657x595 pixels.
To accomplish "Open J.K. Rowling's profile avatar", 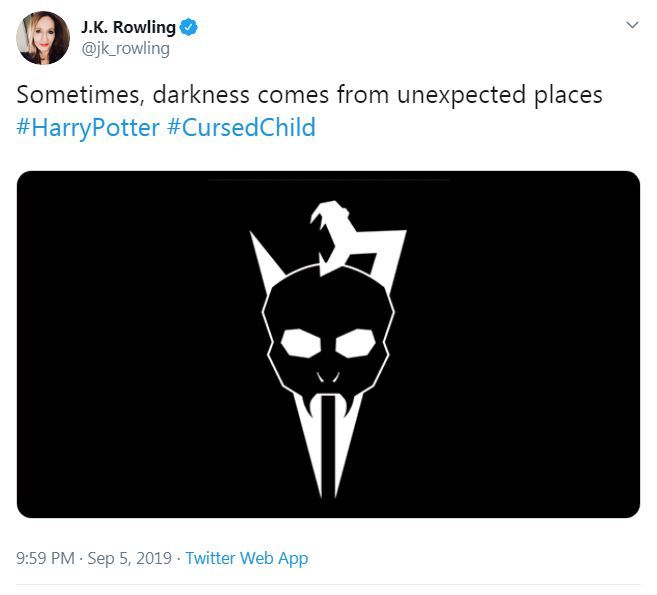I will [43, 38].
